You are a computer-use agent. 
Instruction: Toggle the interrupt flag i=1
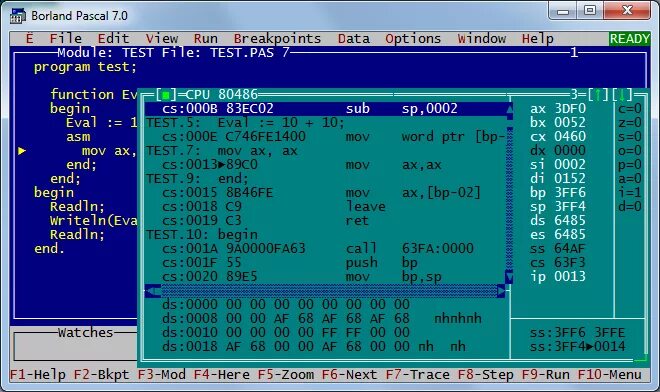pos(630,193)
